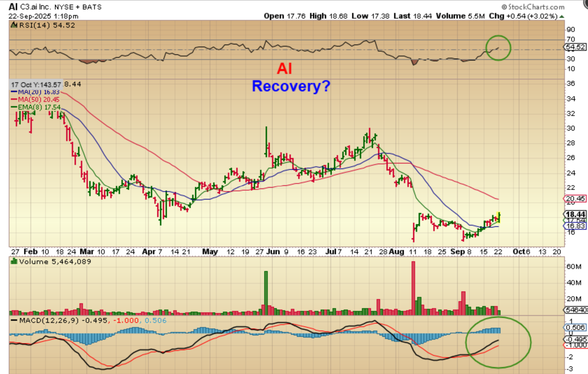Click the 90 level on RSI axis
588x374 pixels.
coord(570,30)
